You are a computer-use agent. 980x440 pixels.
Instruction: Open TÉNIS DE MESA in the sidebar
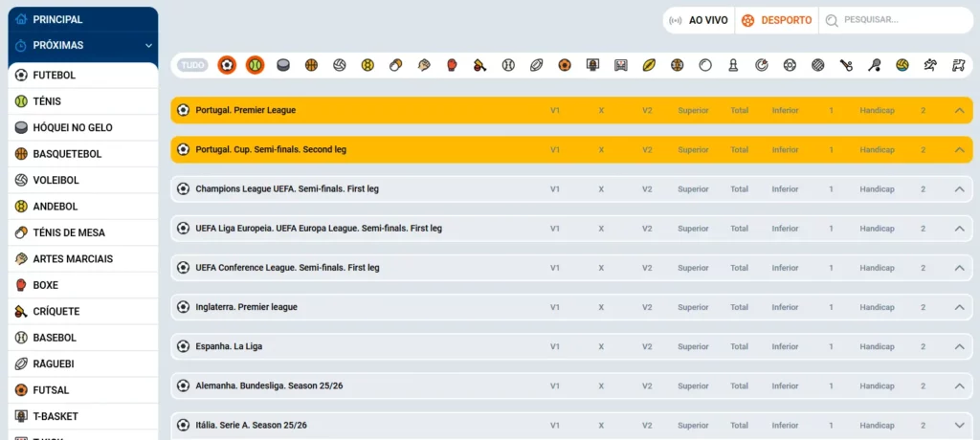point(82,232)
